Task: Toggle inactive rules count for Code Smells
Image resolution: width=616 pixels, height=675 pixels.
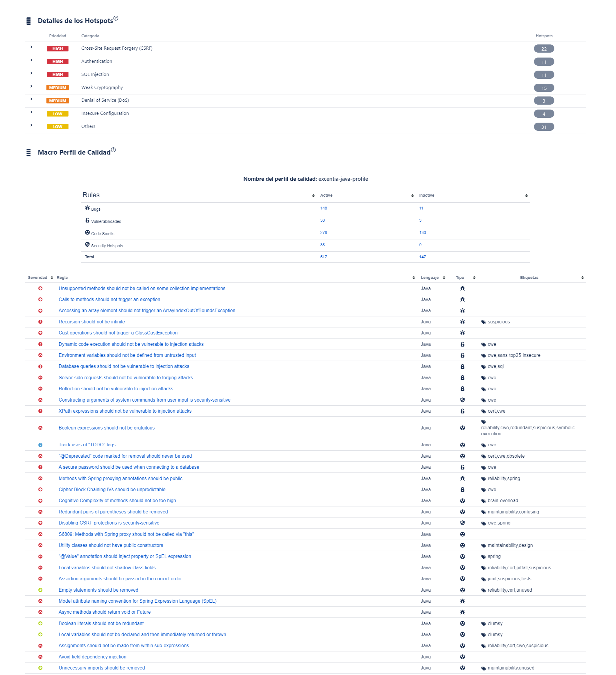Action: coord(421,233)
